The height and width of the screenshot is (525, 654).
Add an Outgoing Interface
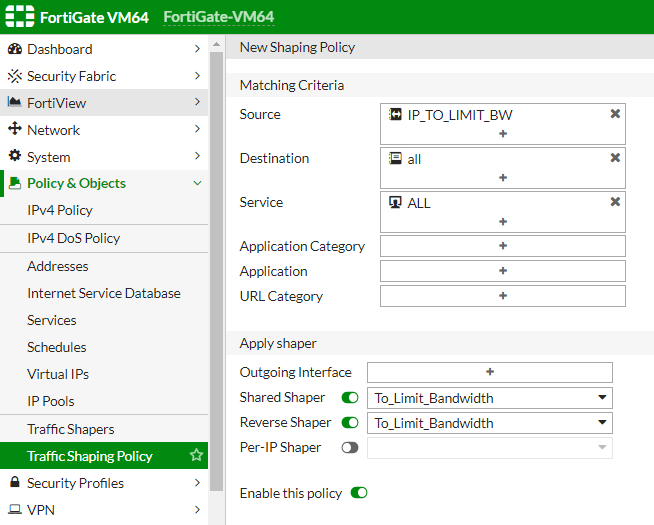(490, 372)
